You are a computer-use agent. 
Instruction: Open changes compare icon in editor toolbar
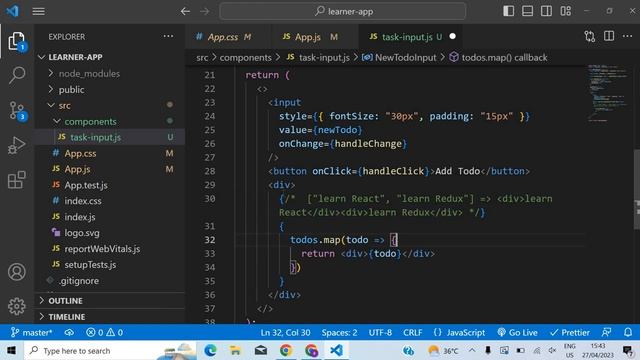tap(589, 36)
